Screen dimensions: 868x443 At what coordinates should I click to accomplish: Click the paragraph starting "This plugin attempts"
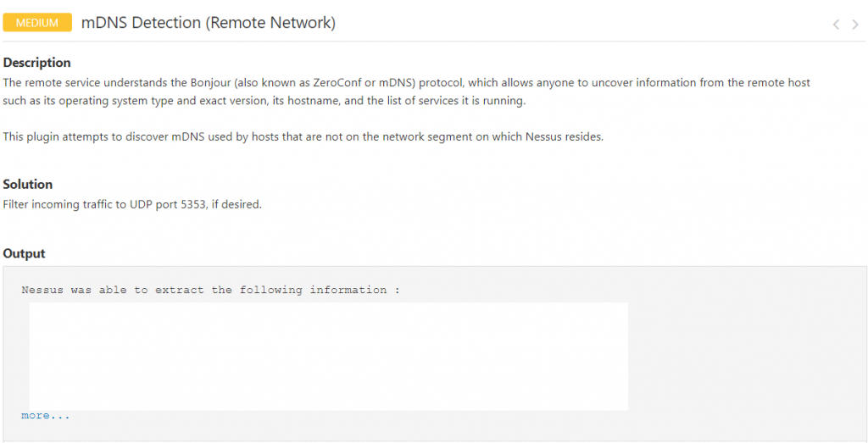click(303, 136)
